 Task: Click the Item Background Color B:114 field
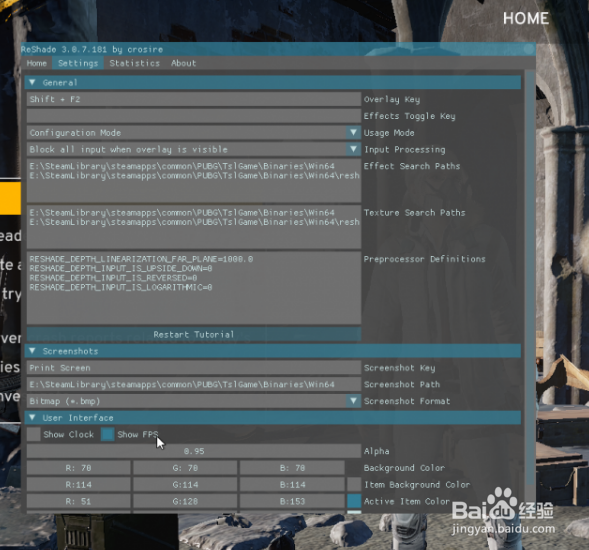[x=292, y=485]
